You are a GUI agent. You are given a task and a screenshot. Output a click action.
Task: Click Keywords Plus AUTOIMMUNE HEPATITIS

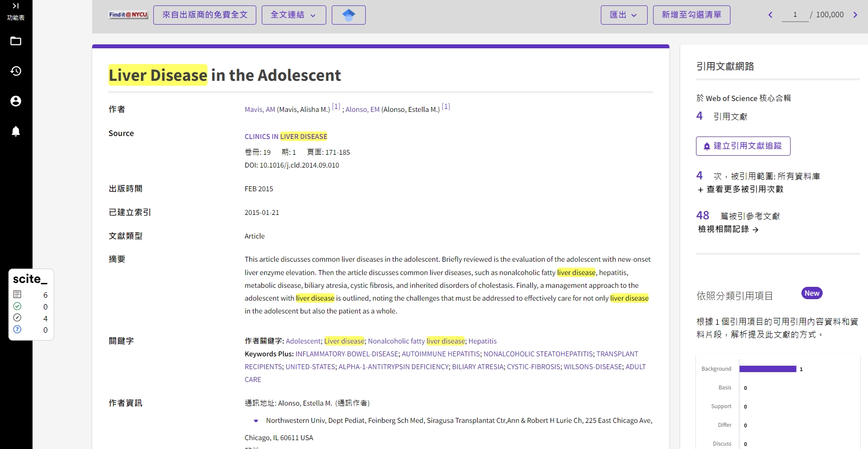pos(441,354)
